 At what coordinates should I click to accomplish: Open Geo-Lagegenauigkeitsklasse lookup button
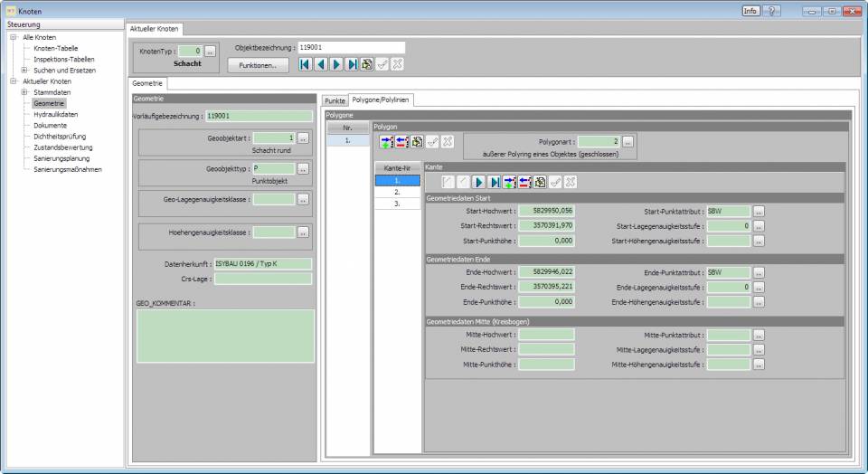point(303,199)
